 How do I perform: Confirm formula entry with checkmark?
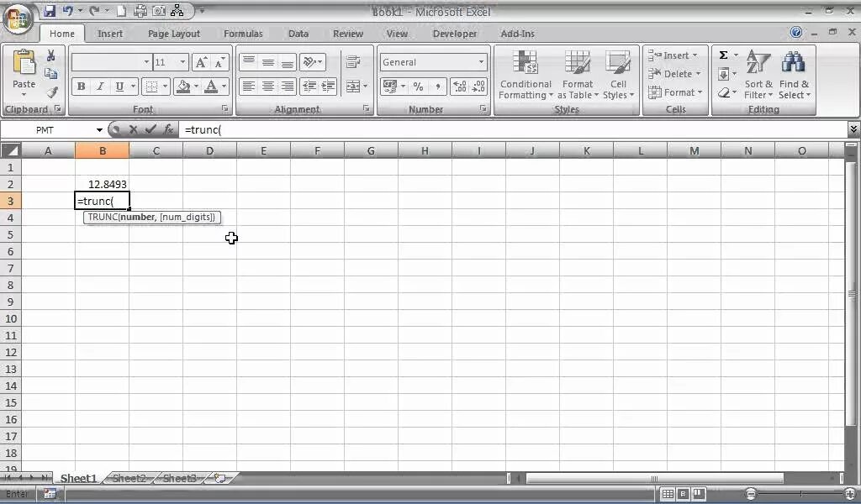151,129
